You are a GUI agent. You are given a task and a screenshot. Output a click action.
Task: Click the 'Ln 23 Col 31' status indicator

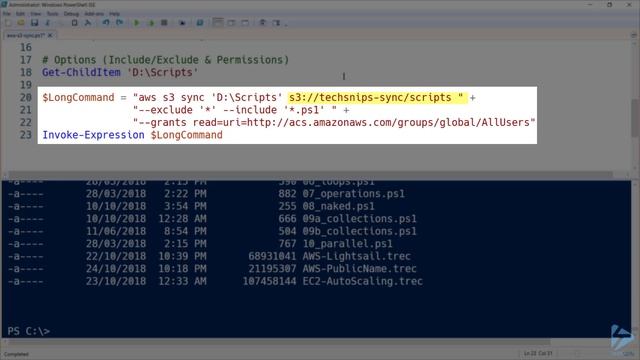[x=538, y=353]
